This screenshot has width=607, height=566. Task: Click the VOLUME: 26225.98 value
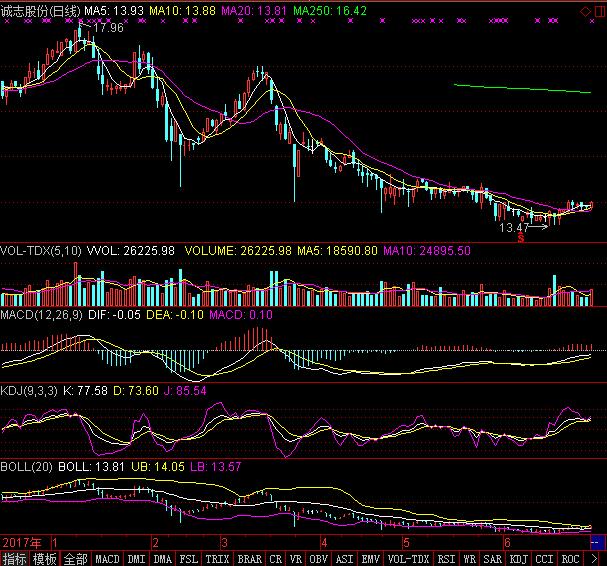point(238,251)
